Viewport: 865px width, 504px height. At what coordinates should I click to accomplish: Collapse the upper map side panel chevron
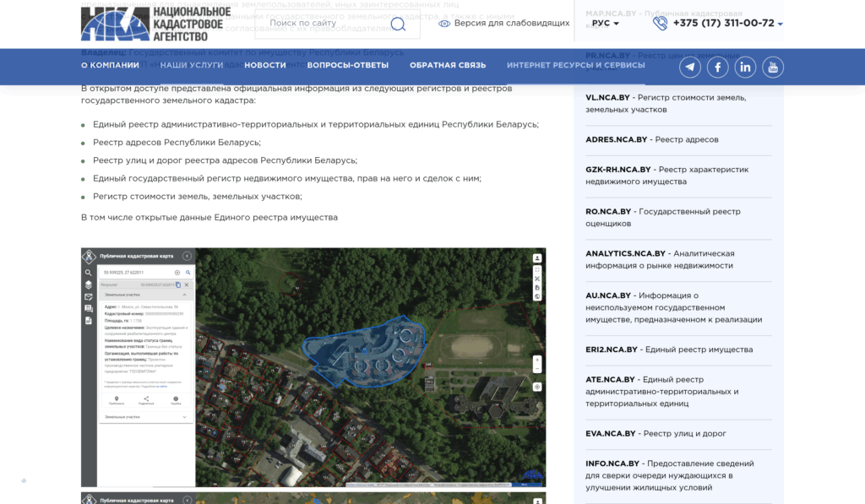187,256
